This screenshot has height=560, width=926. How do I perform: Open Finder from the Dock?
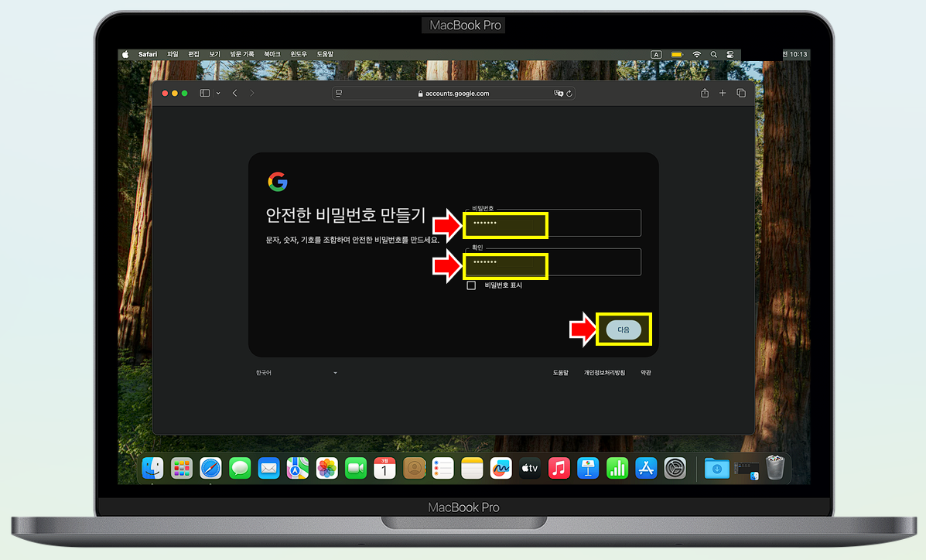(x=152, y=469)
